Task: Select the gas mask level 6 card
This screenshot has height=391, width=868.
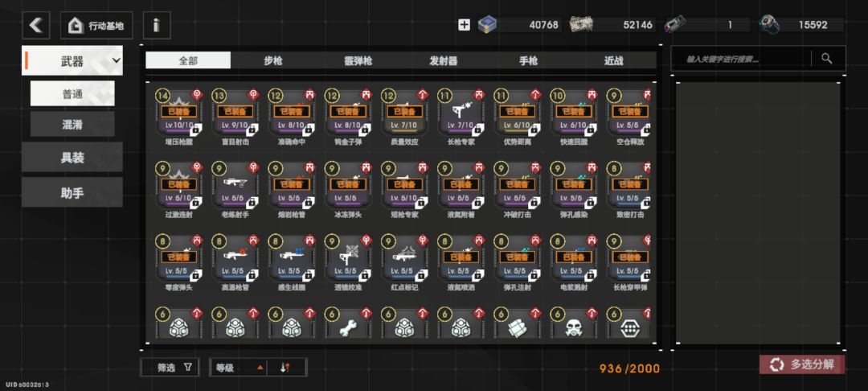Action: 574,323
